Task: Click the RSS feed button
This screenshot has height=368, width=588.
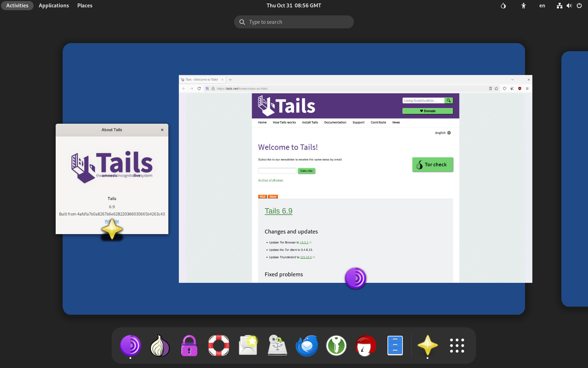Action: click(262, 197)
